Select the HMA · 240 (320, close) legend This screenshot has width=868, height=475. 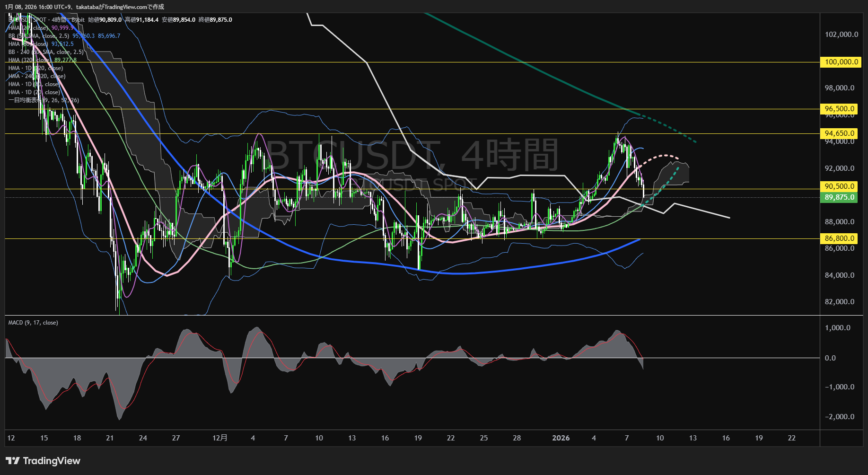click(x=37, y=76)
